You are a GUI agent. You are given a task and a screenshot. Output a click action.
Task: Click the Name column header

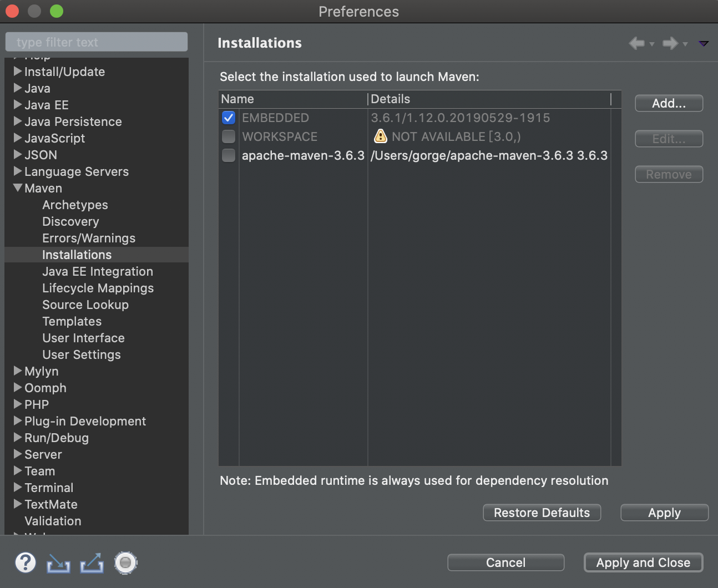(292, 99)
